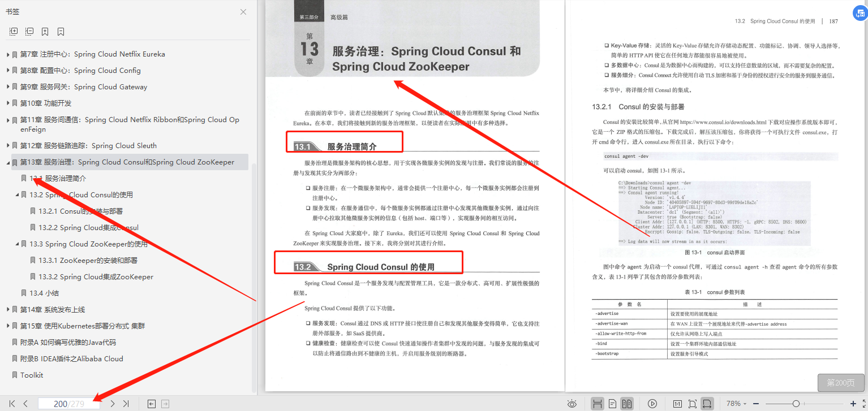Open the zoom percentage dropdown

[736, 403]
